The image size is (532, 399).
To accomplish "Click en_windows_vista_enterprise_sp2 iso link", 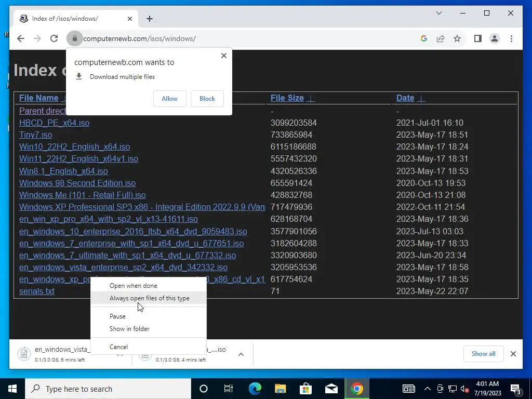I will click(123, 268).
